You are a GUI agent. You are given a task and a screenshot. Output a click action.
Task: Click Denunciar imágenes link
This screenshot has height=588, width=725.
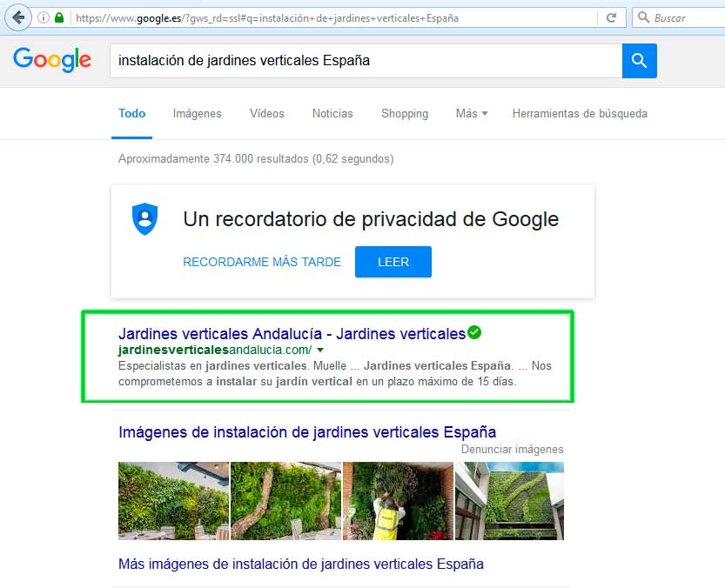[513, 450]
